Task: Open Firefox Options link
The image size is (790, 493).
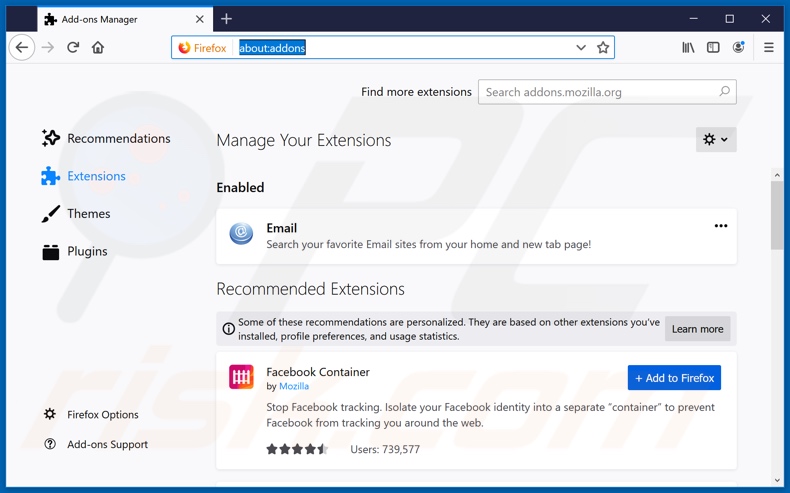Action: [91, 414]
